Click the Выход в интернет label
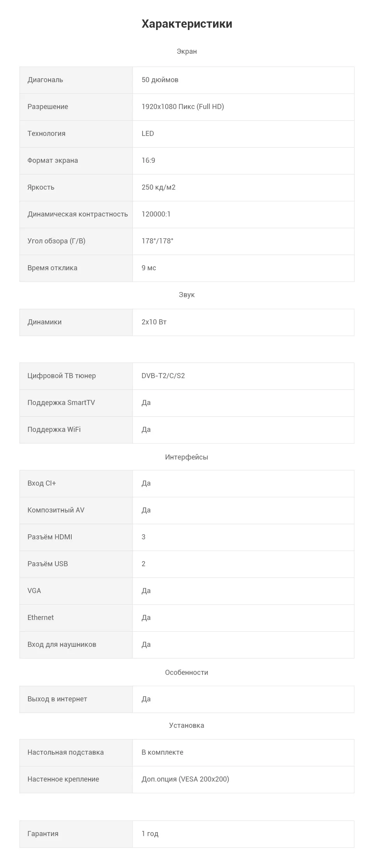374x868 pixels. (x=57, y=699)
